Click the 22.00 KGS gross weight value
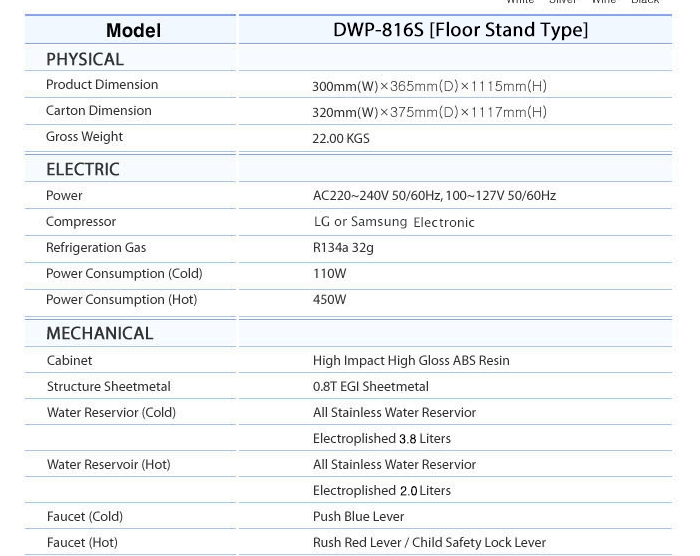 click(341, 139)
